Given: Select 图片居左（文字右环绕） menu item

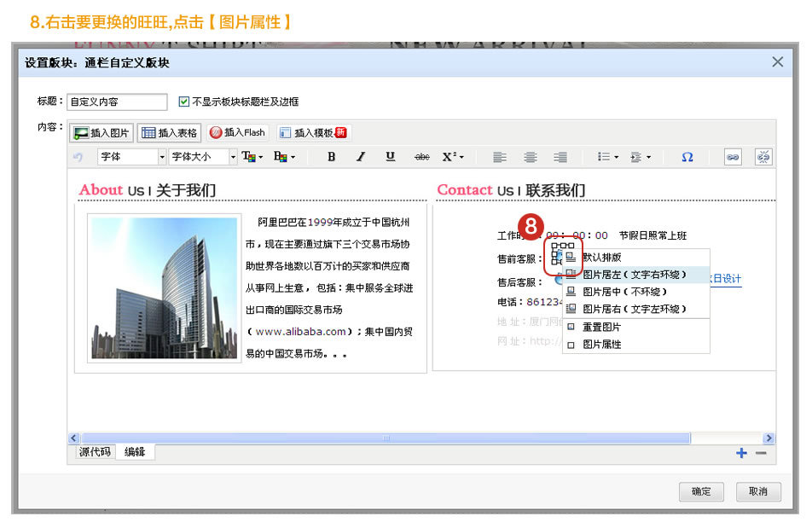Looking at the screenshot, I should 636,275.
